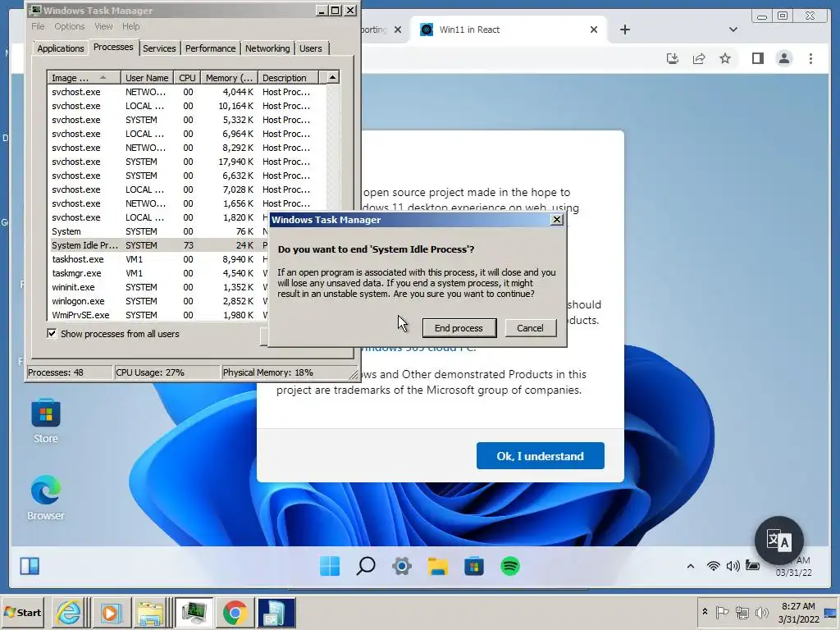Viewport: 840px width, 630px height.
Task: Close the confirmation dialog with X
Action: (x=557, y=220)
